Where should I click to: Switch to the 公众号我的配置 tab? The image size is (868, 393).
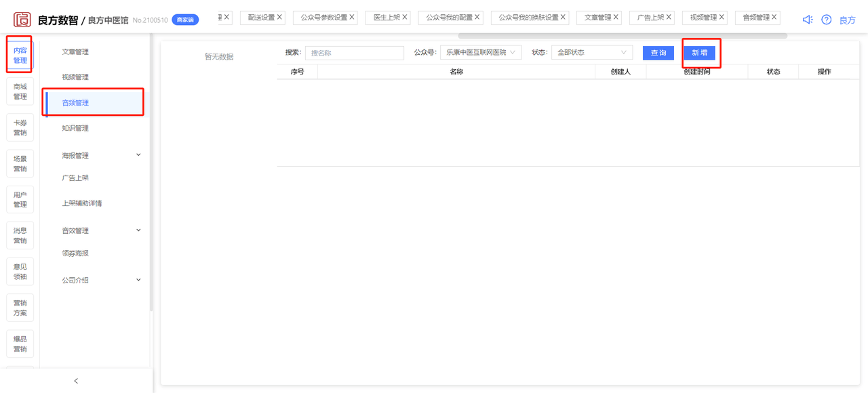[449, 18]
